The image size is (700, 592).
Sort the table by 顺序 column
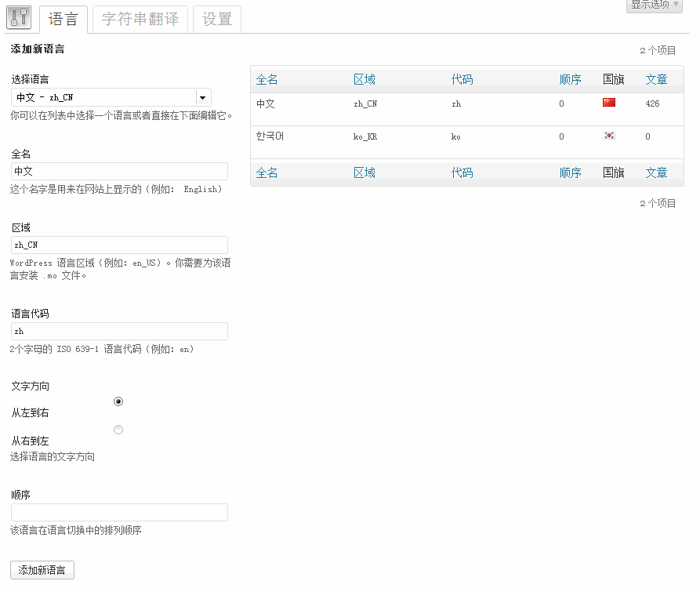[x=570, y=78]
